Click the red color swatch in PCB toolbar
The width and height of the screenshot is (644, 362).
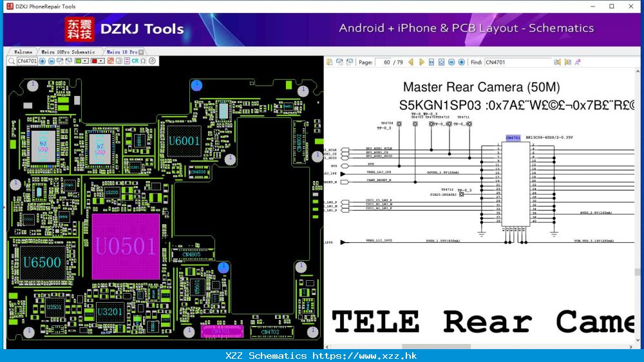(95, 61)
